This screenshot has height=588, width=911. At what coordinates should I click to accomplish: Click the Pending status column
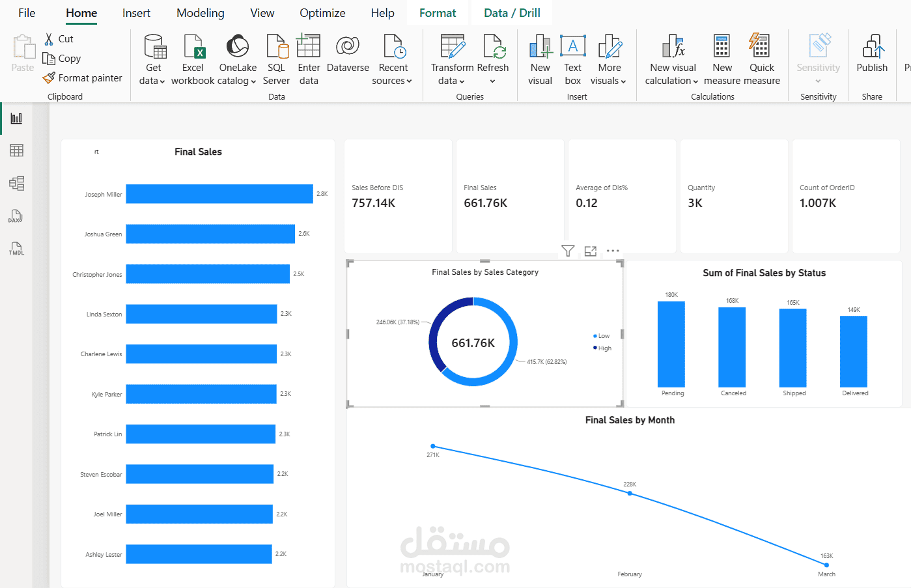pos(671,344)
